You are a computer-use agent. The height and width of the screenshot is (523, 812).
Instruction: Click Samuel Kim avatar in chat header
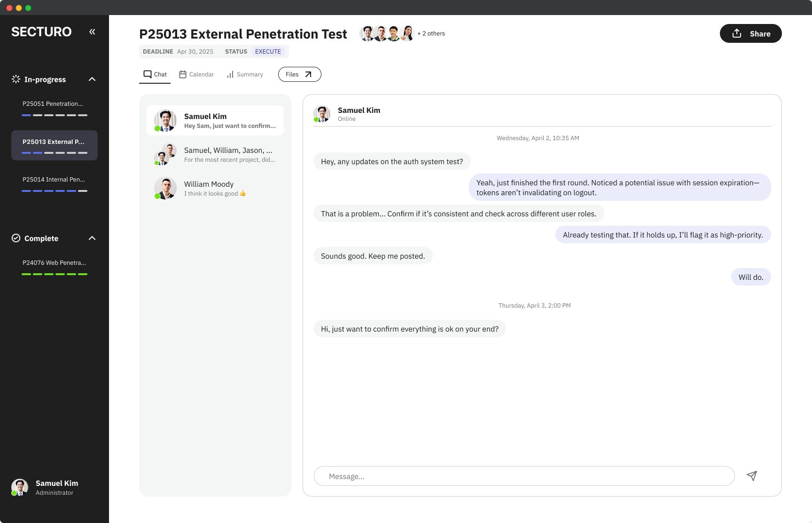click(x=322, y=114)
